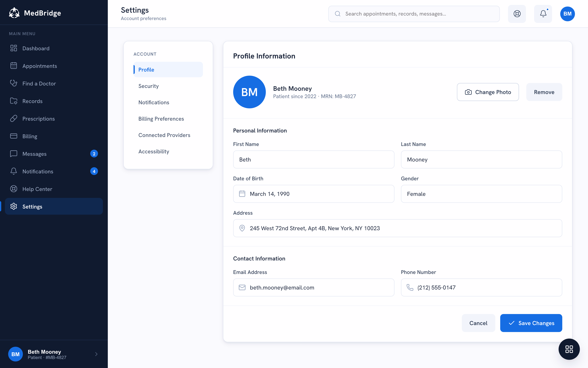
Task: Click the Change Photo button
Action: (488, 92)
